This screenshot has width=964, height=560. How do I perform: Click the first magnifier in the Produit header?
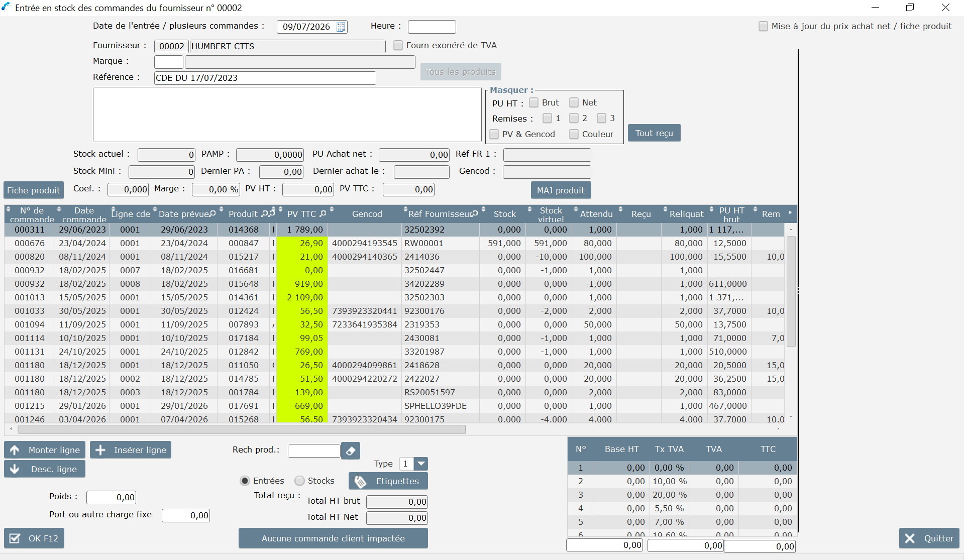click(x=265, y=213)
